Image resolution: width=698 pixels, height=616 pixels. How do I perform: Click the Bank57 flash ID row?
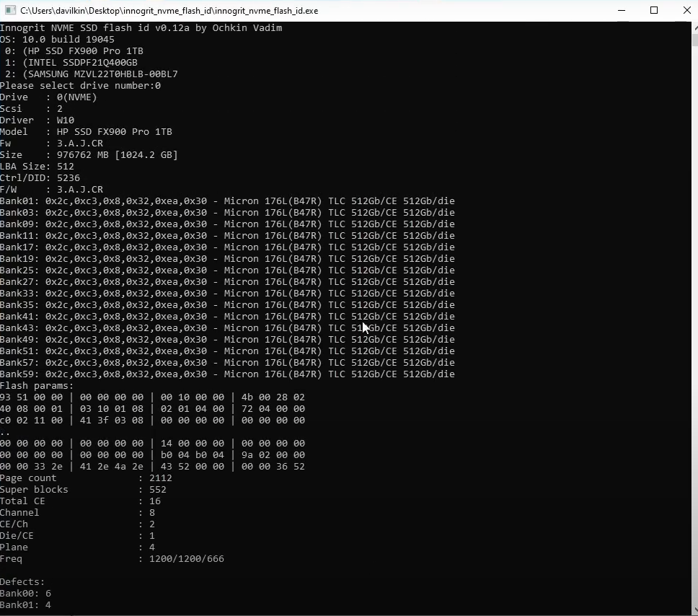(227, 363)
